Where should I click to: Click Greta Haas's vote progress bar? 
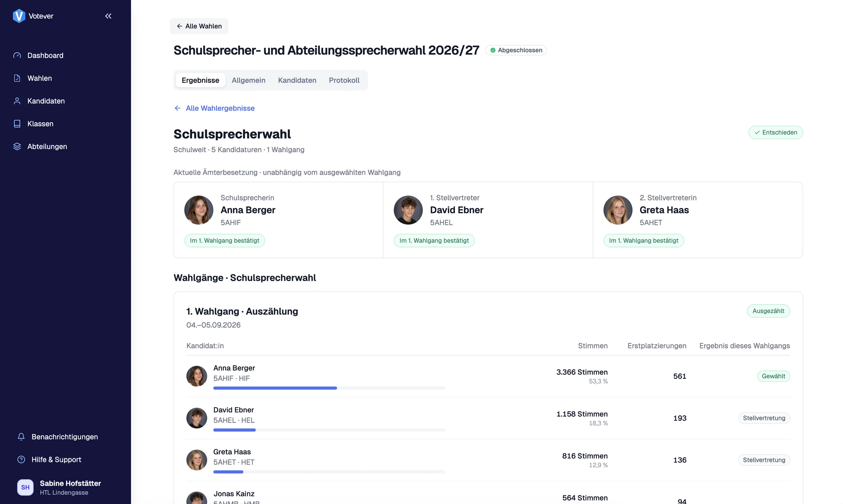pos(329,472)
